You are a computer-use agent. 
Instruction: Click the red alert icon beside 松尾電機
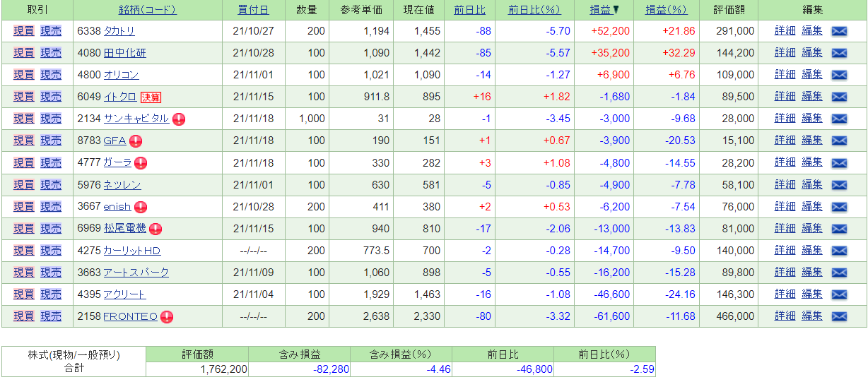(x=156, y=229)
